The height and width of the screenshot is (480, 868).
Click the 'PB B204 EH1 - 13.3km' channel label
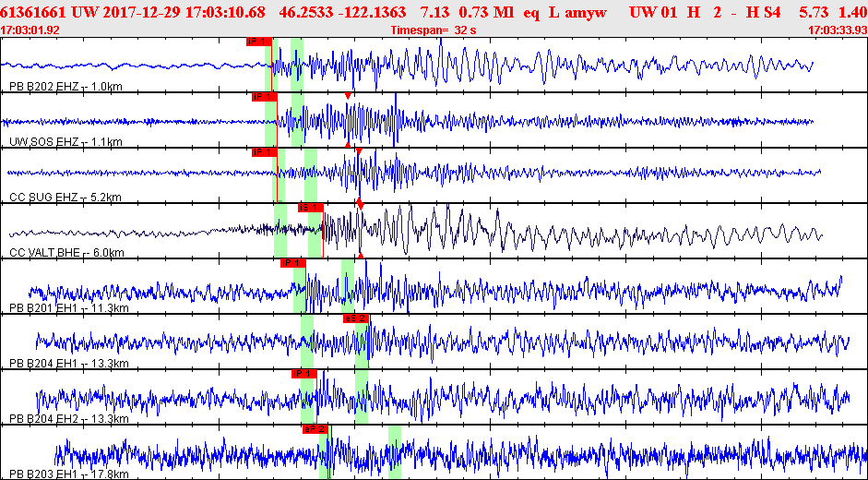[69, 364]
